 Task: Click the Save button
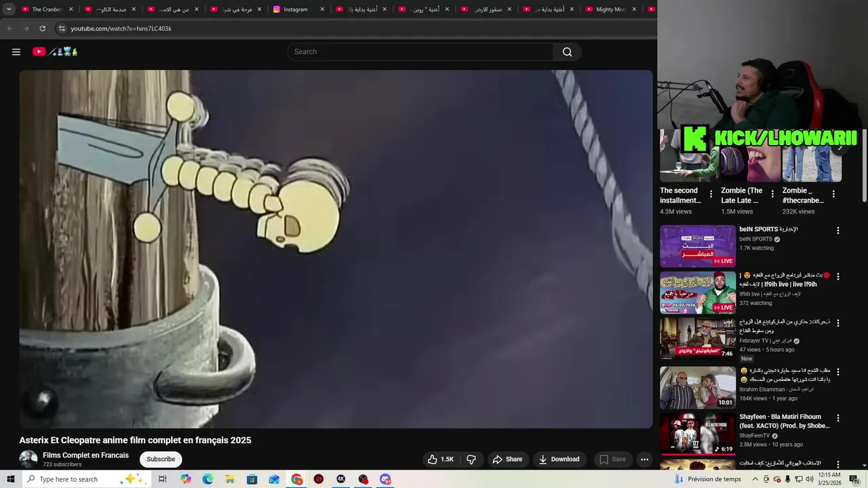coord(613,460)
